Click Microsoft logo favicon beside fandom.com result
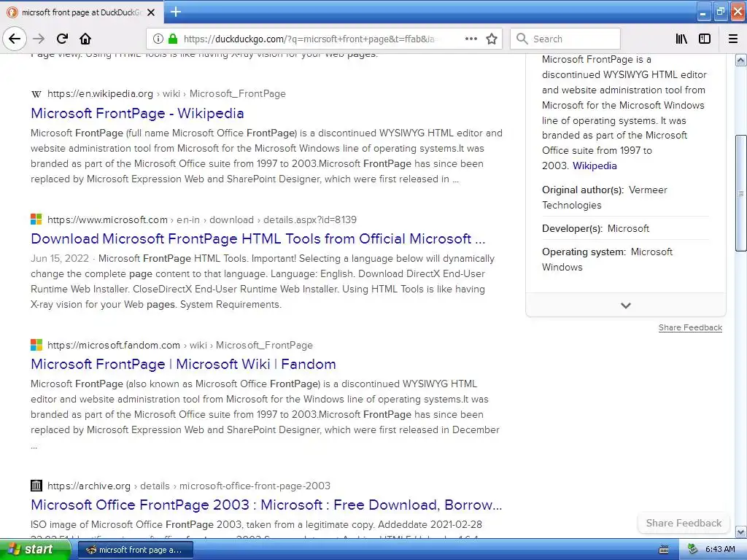747x560 pixels. [36, 345]
